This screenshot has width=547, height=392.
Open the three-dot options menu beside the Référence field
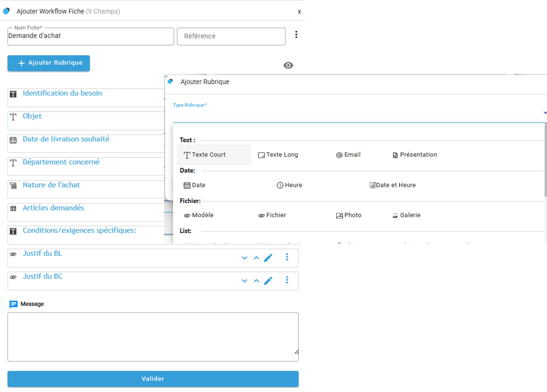point(296,35)
